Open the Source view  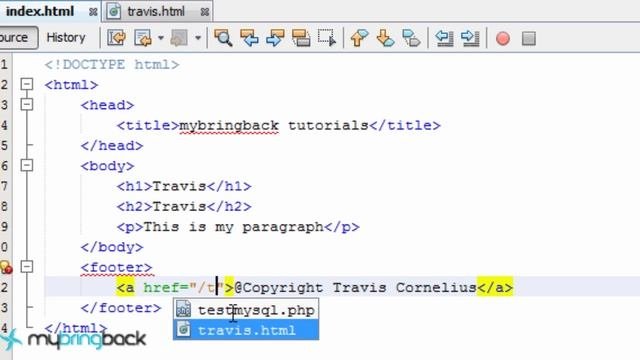click(16, 38)
